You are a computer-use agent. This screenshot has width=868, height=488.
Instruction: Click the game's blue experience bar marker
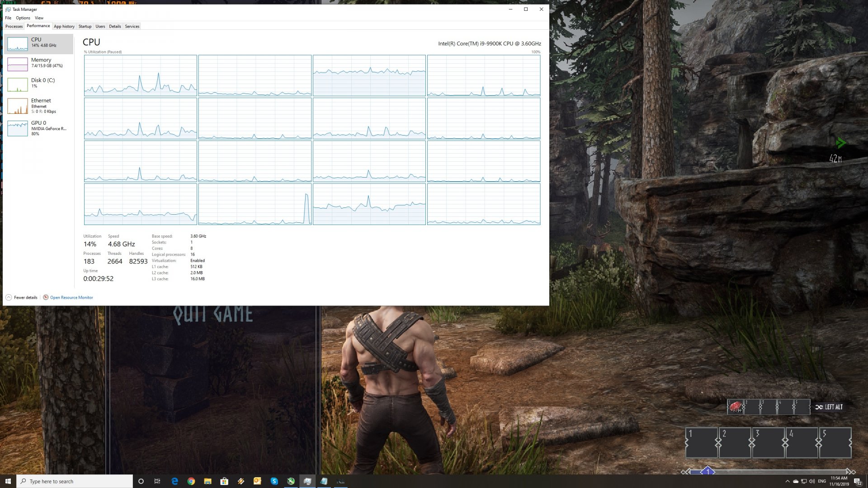(x=708, y=471)
